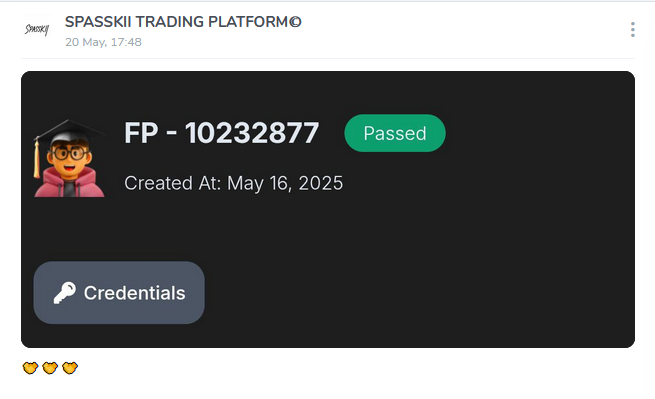Open the dark account card image

(x=328, y=209)
